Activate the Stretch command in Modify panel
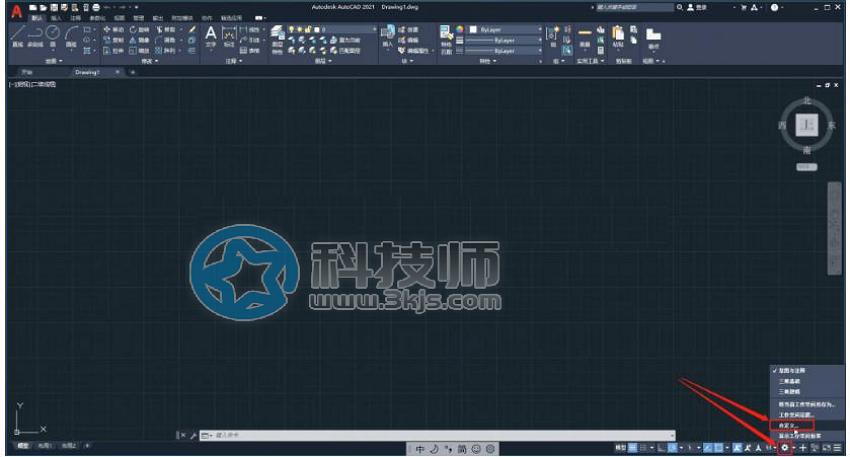 click(113, 50)
